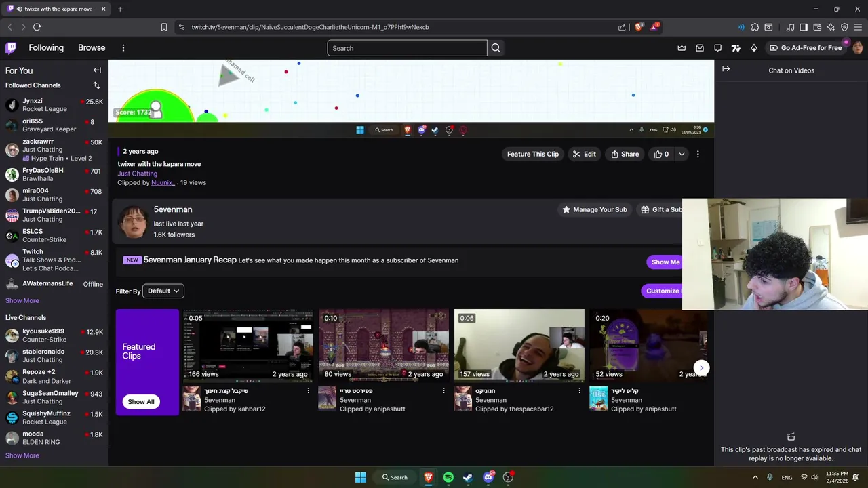Image resolution: width=868 pixels, height=488 pixels.
Task: Open the Filter By Default dropdown
Action: click(x=163, y=291)
